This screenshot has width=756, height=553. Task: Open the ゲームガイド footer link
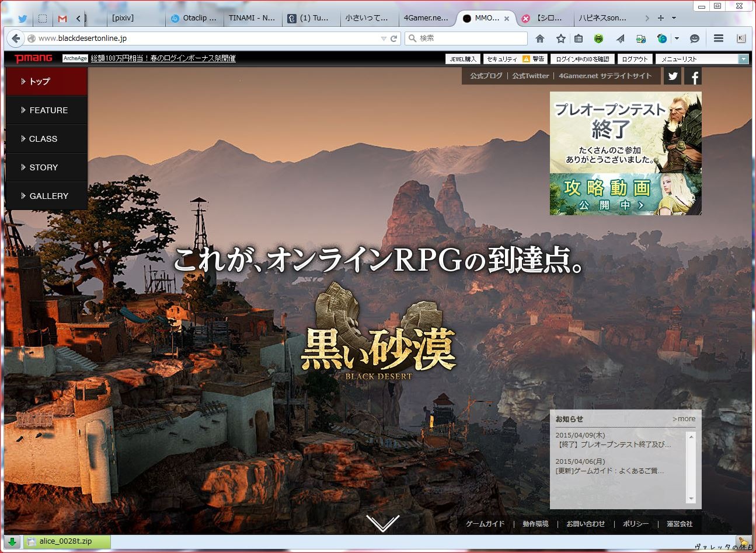click(485, 524)
